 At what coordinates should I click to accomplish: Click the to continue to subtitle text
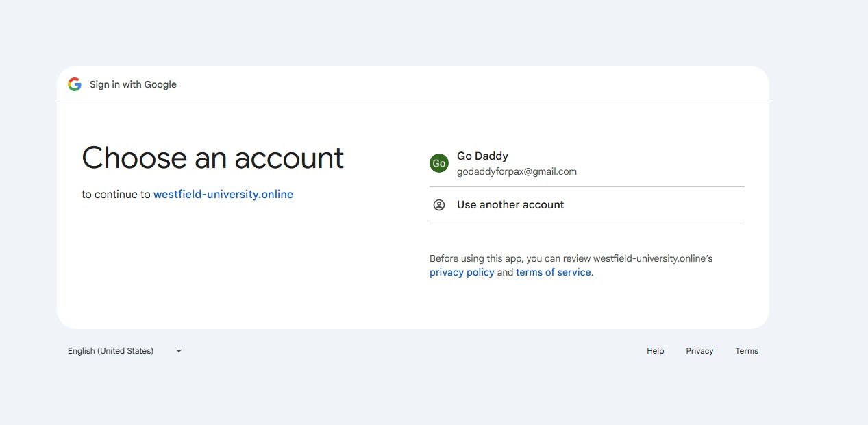point(115,194)
